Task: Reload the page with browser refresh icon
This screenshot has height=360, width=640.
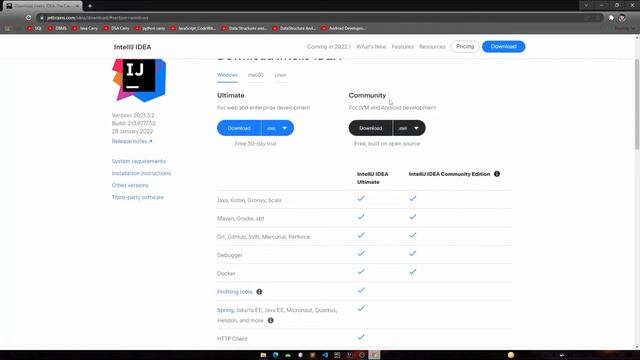Action: point(28,18)
